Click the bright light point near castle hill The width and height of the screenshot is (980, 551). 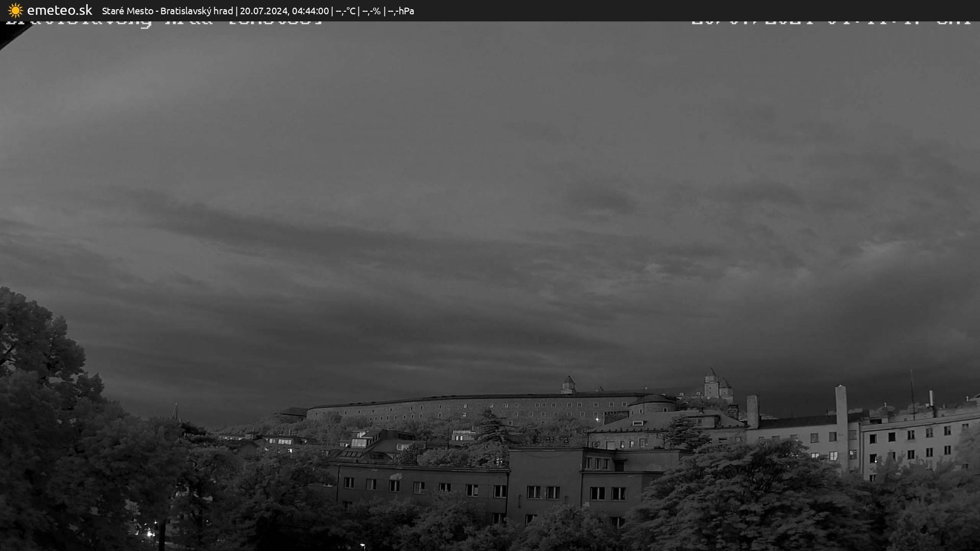[x=597, y=419]
